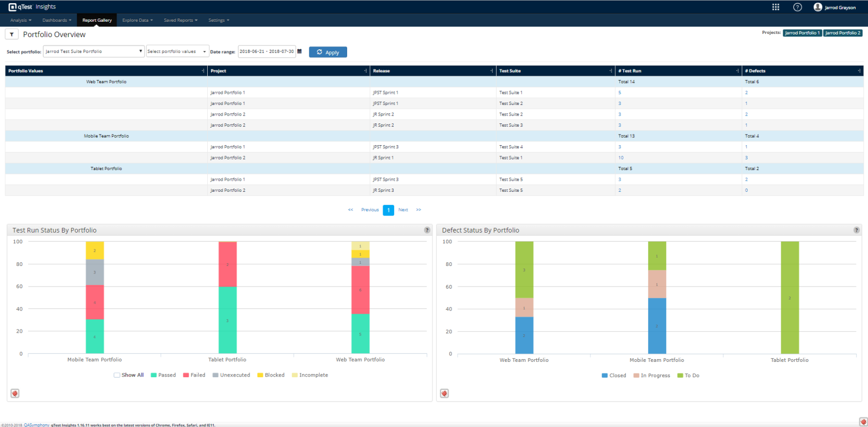Open the Dashboards dropdown menu
Image resolution: width=868 pixels, height=427 pixels.
pyautogui.click(x=57, y=20)
